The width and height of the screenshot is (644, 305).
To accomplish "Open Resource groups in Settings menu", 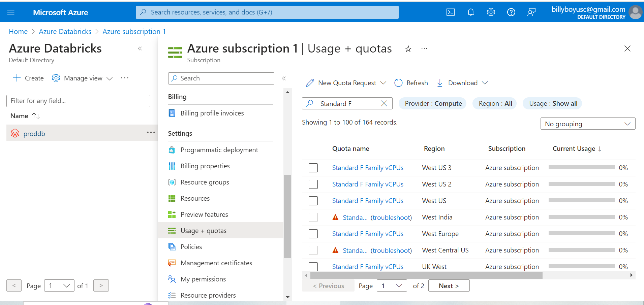I will 205,182.
